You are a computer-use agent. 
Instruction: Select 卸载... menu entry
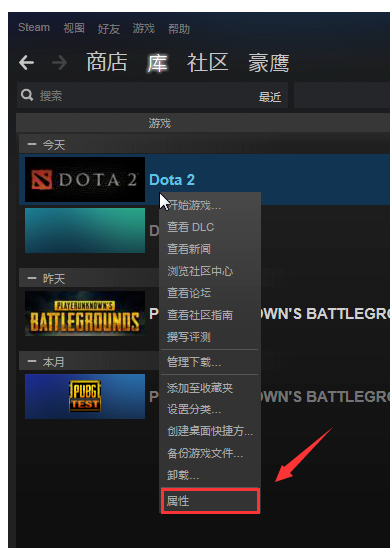pyautogui.click(x=210, y=475)
